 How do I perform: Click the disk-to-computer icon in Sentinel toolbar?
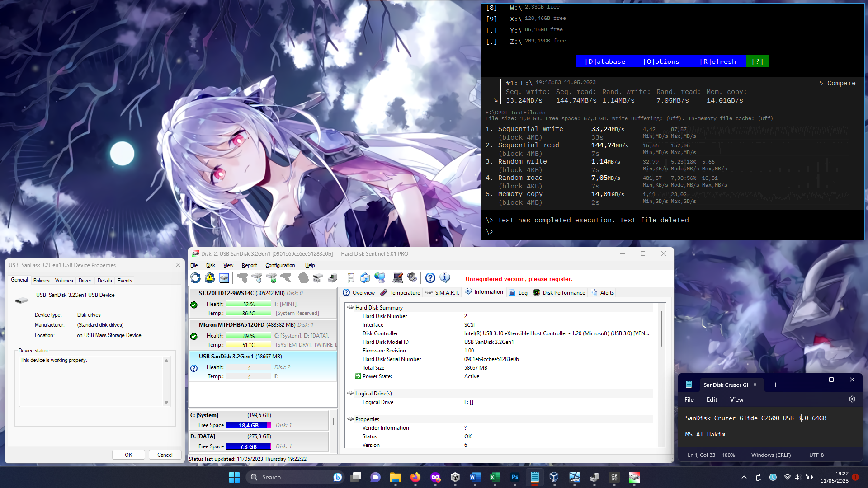[333, 278]
